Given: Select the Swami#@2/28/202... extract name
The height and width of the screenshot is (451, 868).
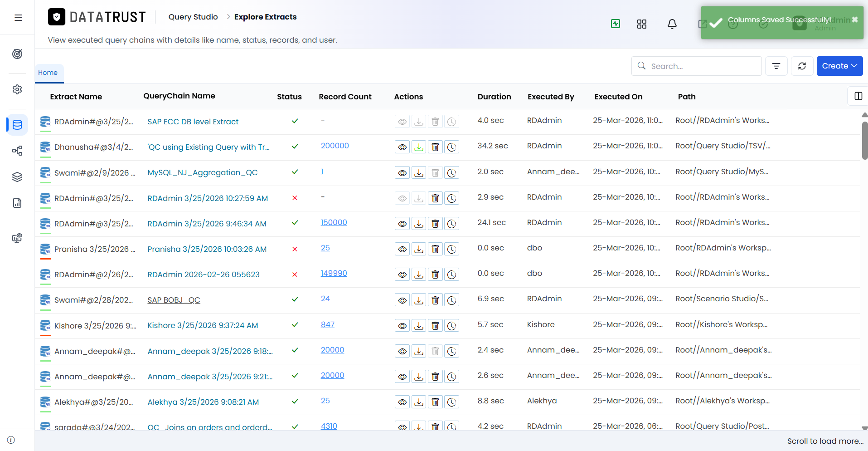Looking at the screenshot, I should 93,300.
